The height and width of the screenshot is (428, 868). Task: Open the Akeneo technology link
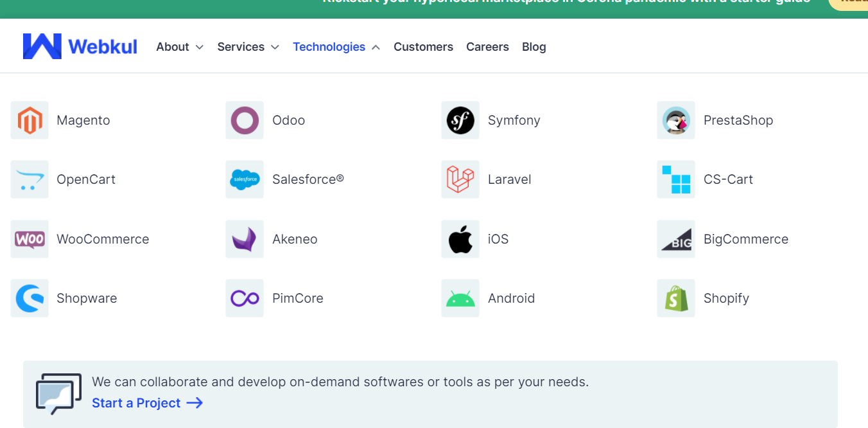click(x=295, y=239)
